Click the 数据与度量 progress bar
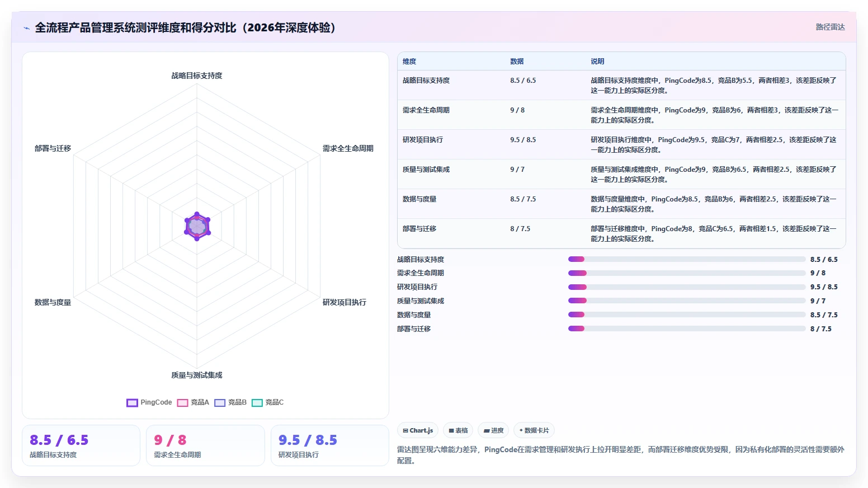The height and width of the screenshot is (488, 868). click(x=687, y=315)
